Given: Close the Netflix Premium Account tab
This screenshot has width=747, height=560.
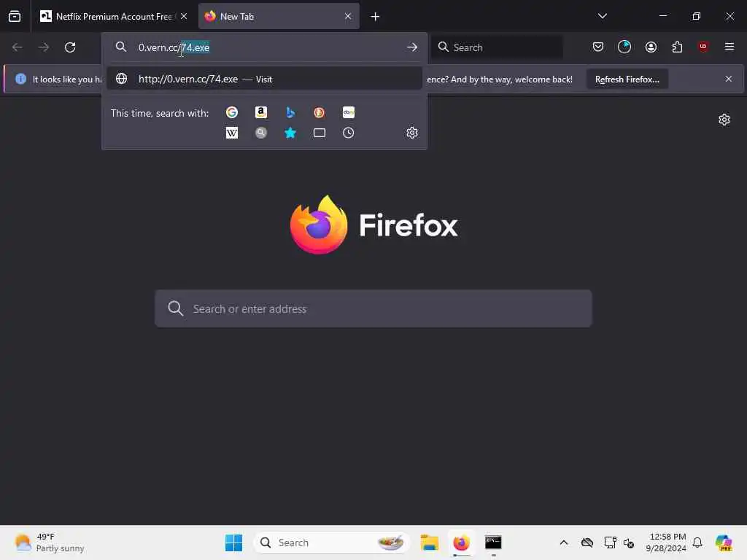Looking at the screenshot, I should [x=184, y=16].
